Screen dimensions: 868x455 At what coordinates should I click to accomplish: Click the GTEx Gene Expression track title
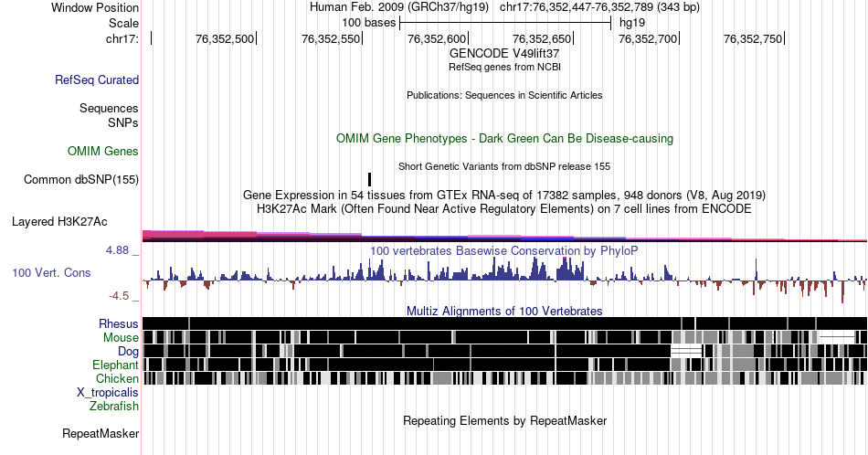point(504,195)
